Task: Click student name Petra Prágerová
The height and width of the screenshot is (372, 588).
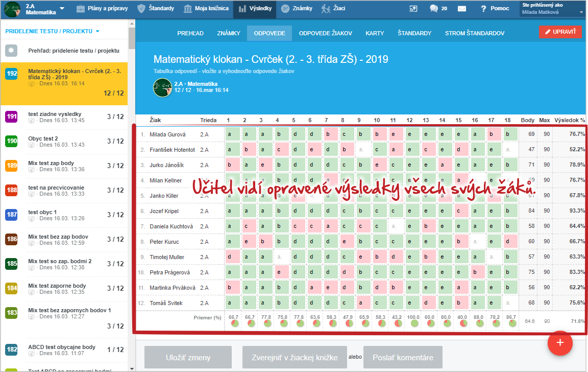Action: click(170, 272)
